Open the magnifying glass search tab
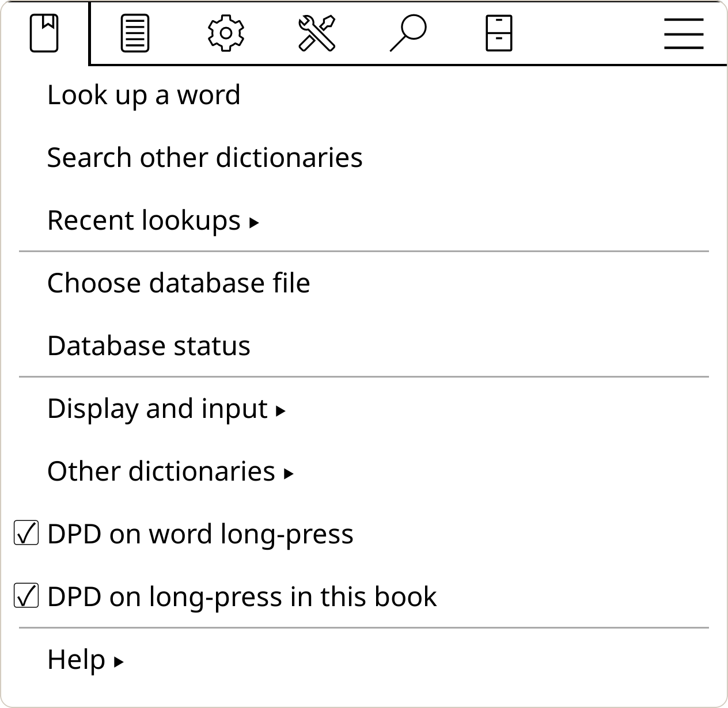 click(x=408, y=33)
